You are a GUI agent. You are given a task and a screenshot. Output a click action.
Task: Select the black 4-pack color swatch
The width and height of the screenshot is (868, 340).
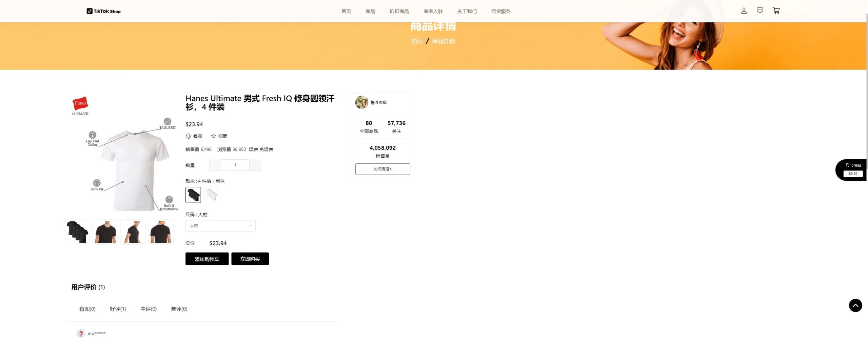(193, 195)
